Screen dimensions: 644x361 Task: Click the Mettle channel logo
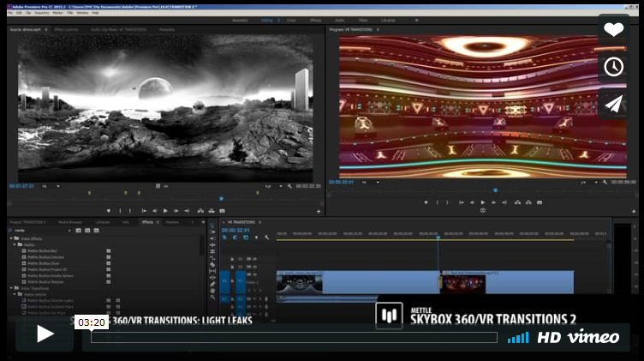tap(389, 316)
